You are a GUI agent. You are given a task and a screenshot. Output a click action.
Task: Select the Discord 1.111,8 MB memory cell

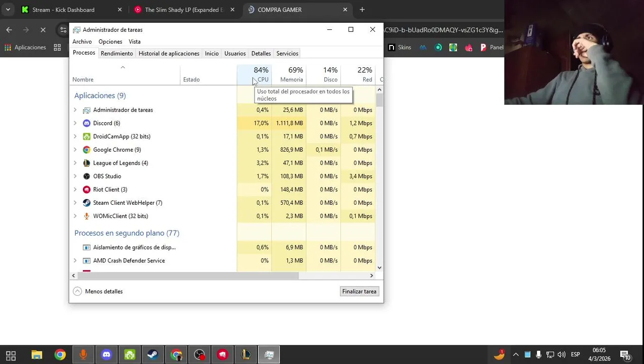click(x=289, y=123)
